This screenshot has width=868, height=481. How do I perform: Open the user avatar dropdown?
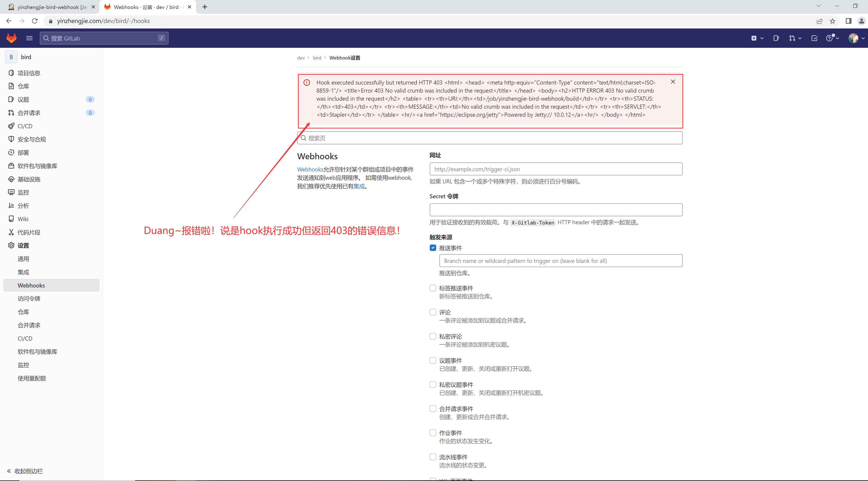[x=856, y=38]
